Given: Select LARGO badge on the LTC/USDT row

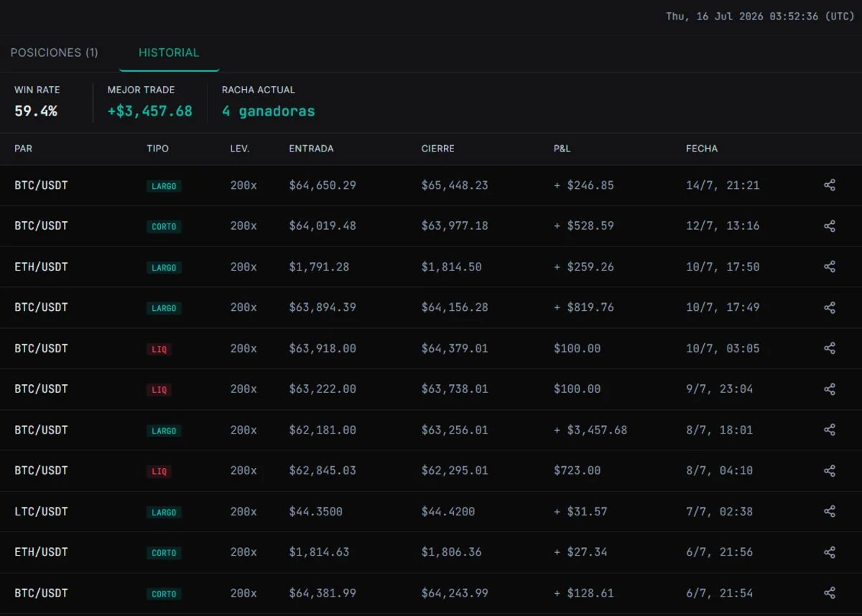Looking at the screenshot, I should 164,513.
